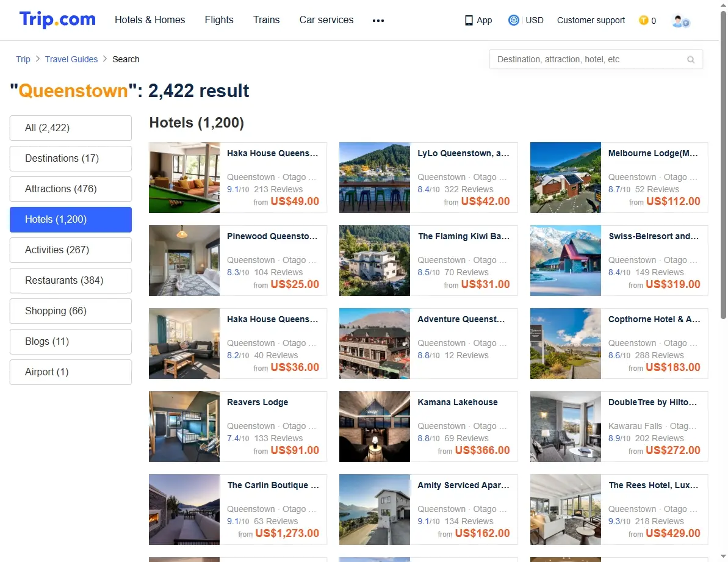Screen dimensions: 728x562
Task: Click the US$1,273.00 price
Action: pyautogui.click(x=287, y=533)
